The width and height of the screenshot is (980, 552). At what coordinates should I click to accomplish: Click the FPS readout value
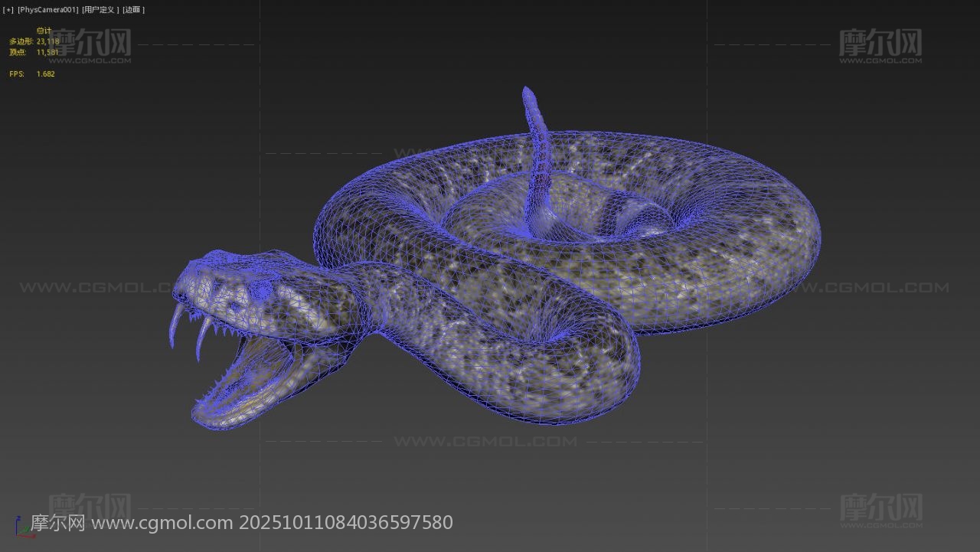45,74
